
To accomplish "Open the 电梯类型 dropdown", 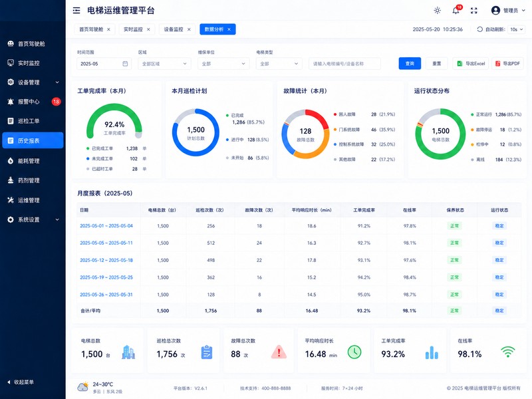I will click(x=279, y=63).
